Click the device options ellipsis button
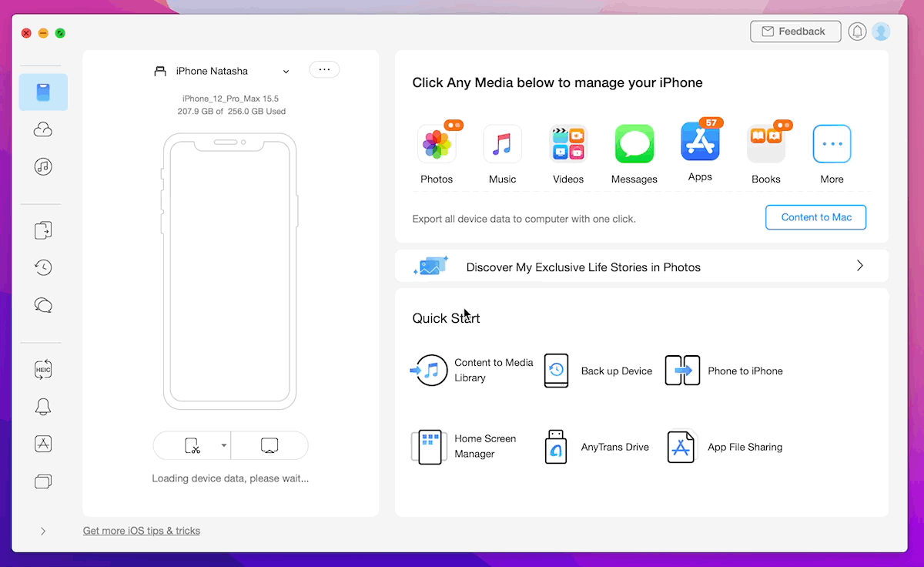The height and width of the screenshot is (567, 924). [x=324, y=69]
